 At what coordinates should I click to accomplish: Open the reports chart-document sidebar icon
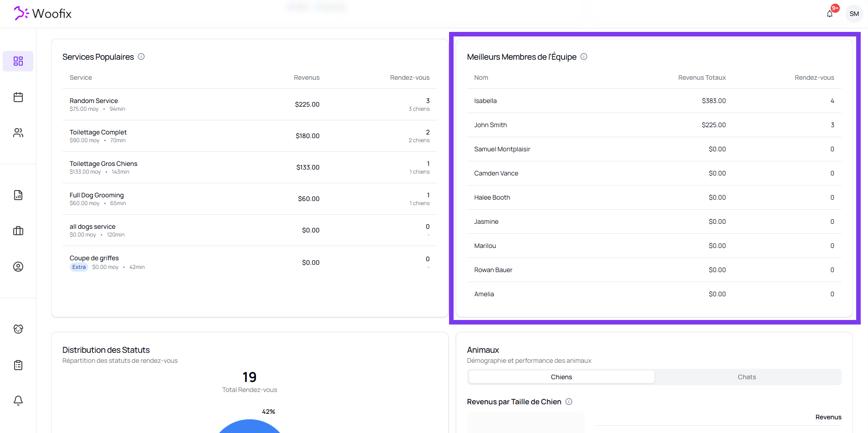[18, 195]
